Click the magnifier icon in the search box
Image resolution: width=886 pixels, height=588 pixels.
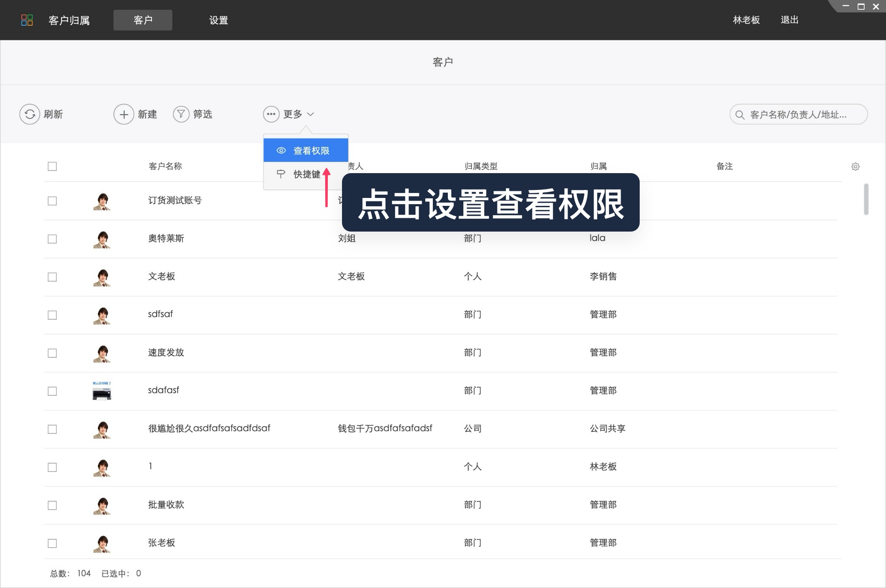[x=739, y=114]
